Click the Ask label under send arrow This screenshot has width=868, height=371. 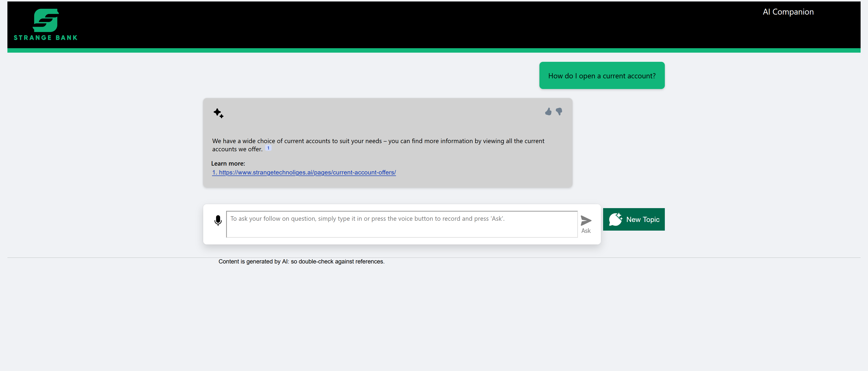pos(586,231)
